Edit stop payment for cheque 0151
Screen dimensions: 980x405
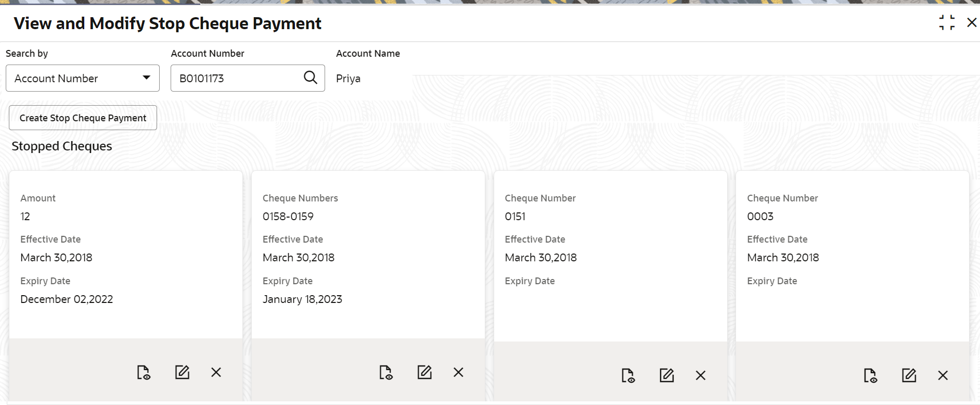[667, 376]
